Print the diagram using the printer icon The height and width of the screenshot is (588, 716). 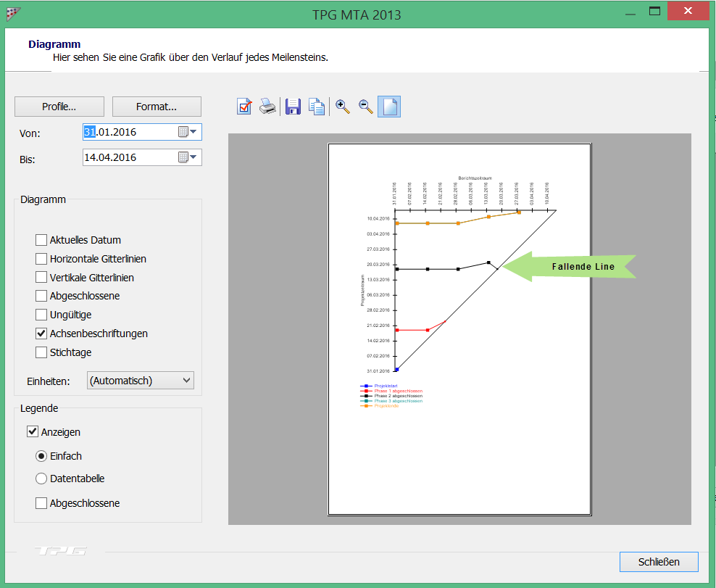tap(268, 107)
